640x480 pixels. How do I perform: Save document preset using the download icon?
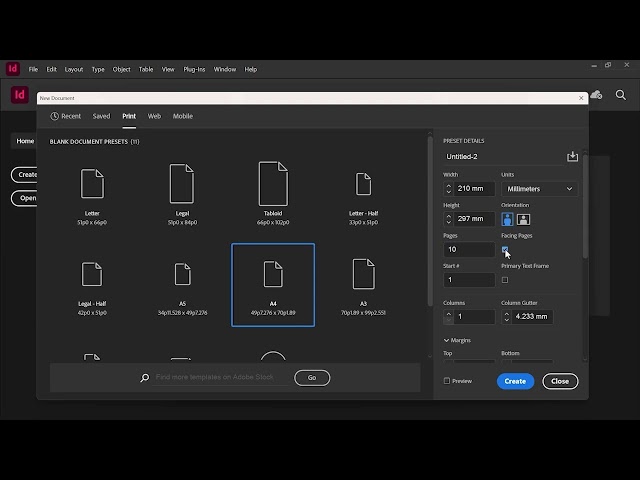point(572,156)
